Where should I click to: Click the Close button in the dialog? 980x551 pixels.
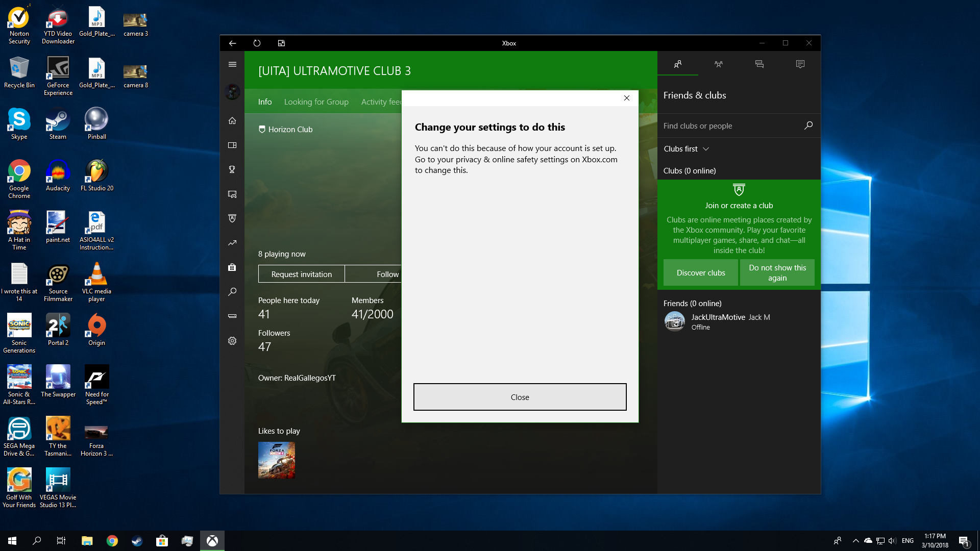(520, 397)
